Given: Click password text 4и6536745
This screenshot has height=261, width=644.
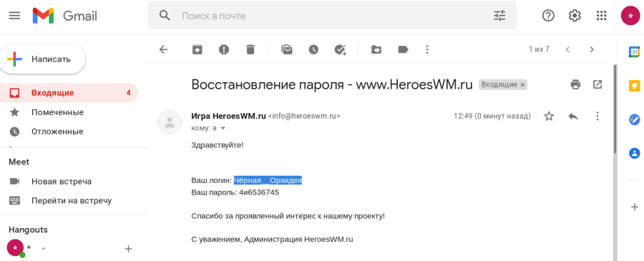Looking at the screenshot, I should 259,192.
